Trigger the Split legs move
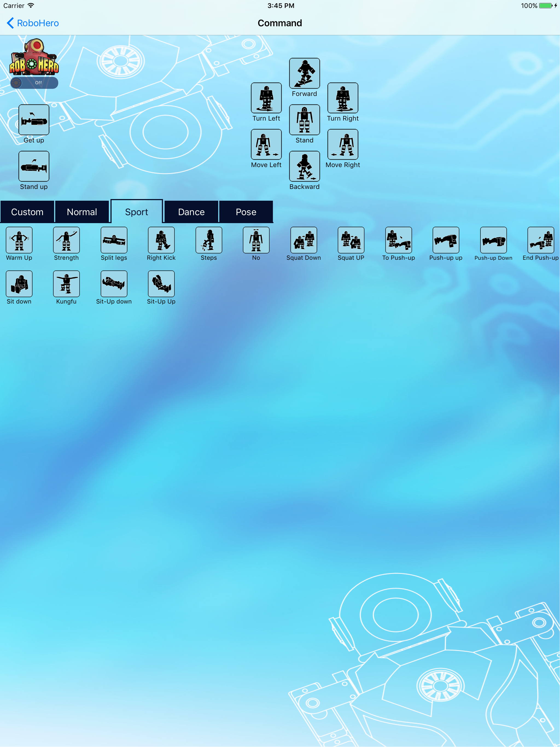Viewport: 560px width, 747px height. [x=114, y=240]
